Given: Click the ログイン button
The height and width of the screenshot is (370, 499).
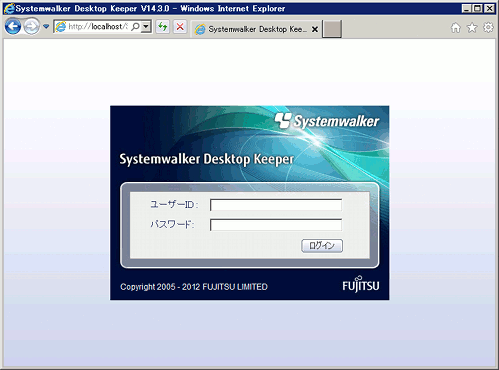Looking at the screenshot, I should tap(322, 246).
